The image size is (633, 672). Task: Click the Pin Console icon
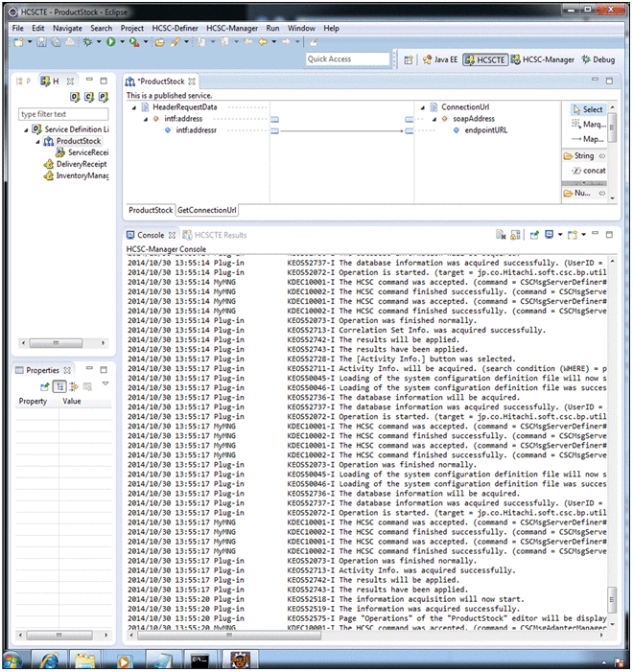coord(532,235)
